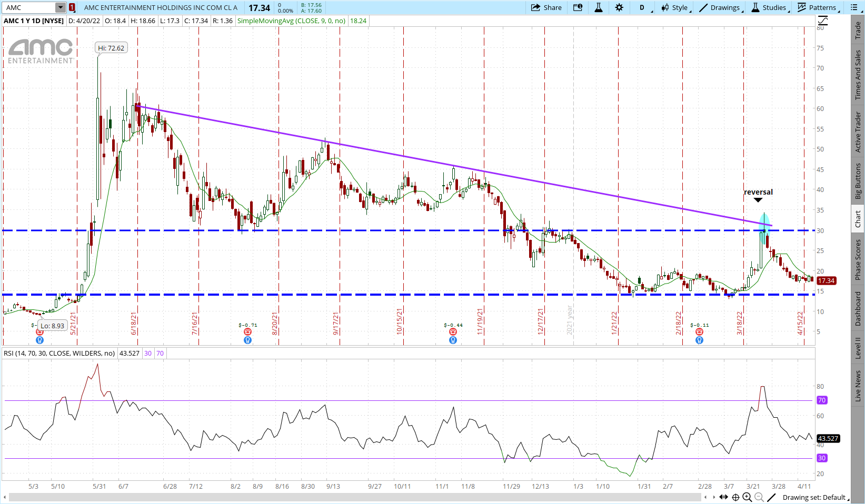Toggle the price axis scale icon
Viewport: 865px width, 504px height.
pos(823,21)
